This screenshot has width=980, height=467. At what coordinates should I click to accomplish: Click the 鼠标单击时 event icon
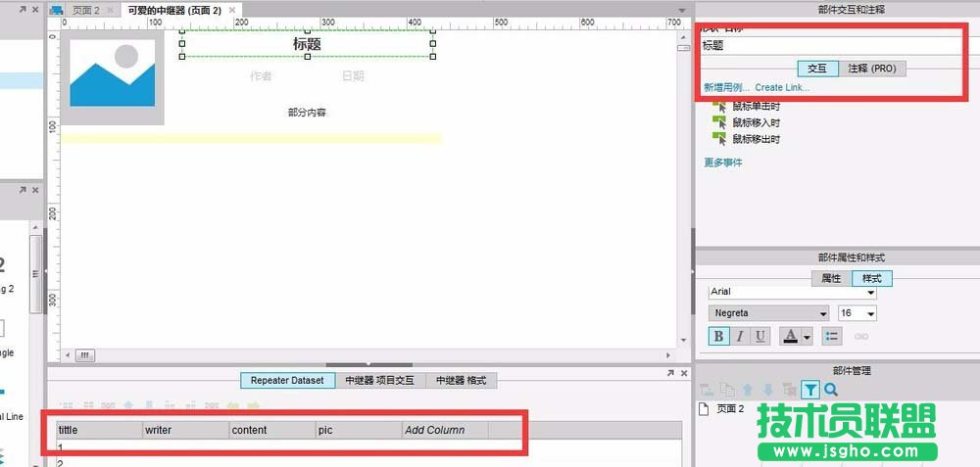720,107
